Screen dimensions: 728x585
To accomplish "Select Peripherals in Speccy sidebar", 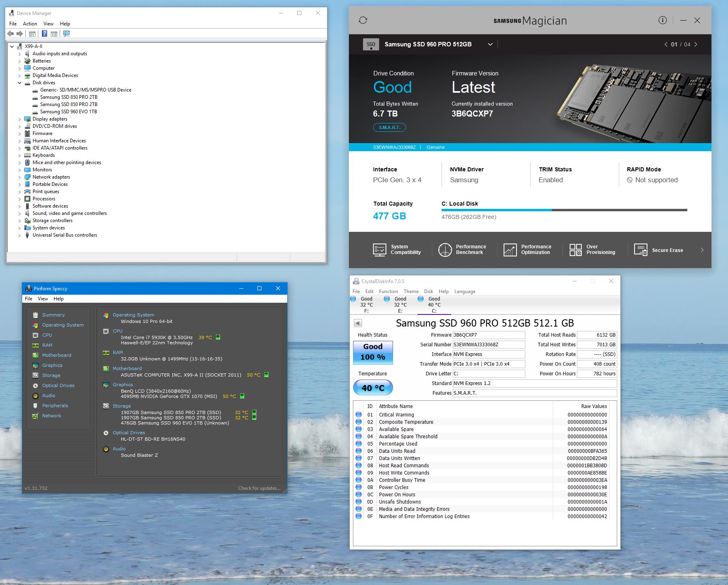I will click(55, 406).
